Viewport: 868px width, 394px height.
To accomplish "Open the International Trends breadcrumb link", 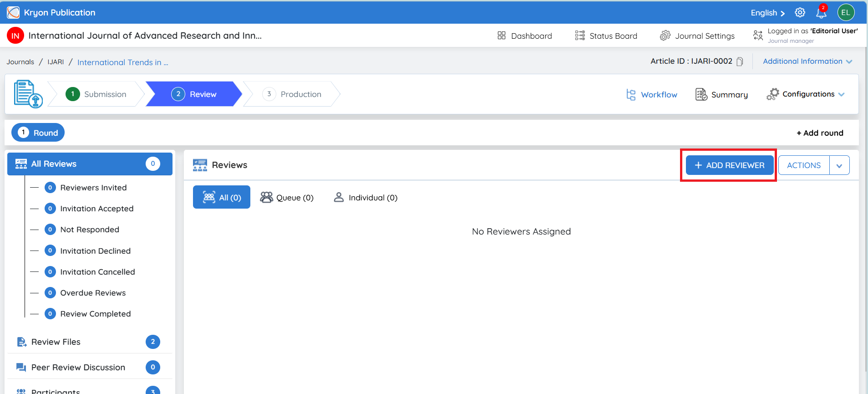I will (123, 62).
